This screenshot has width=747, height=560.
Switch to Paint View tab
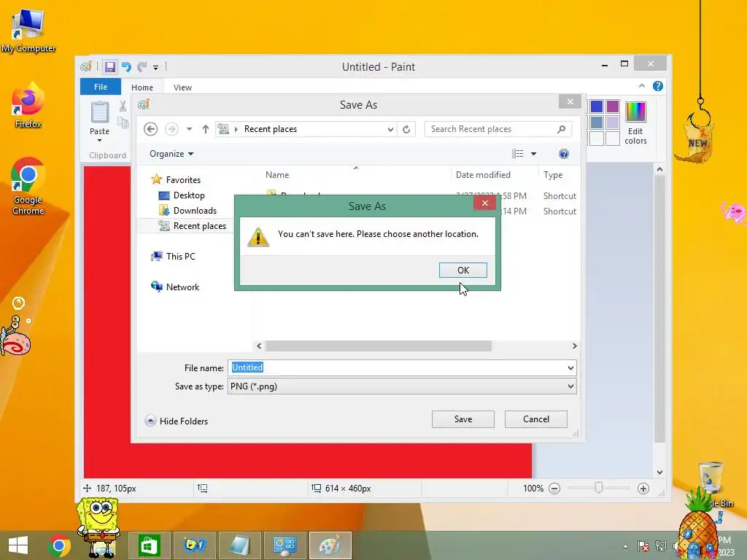pos(182,87)
